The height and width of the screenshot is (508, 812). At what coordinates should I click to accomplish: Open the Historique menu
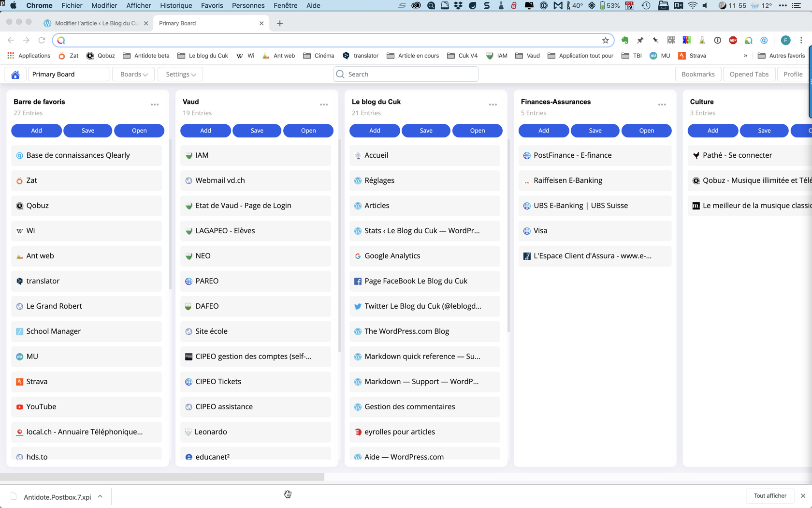[x=176, y=5]
